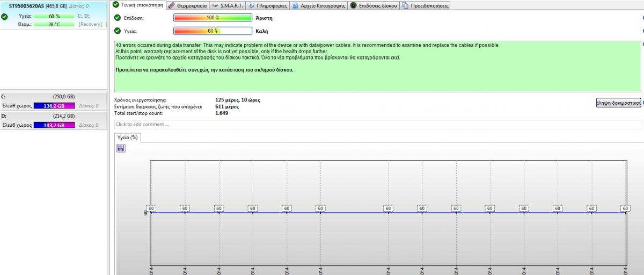
Task: Click the green status check in ST95005620AS panel
Action: [4, 16]
